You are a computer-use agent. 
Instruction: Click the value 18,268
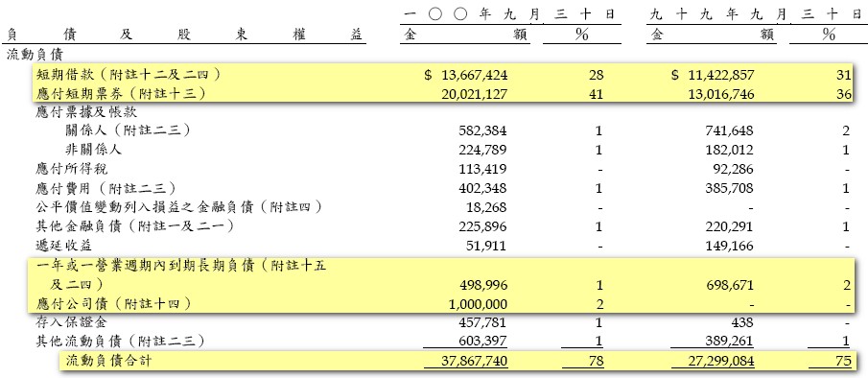(x=487, y=207)
